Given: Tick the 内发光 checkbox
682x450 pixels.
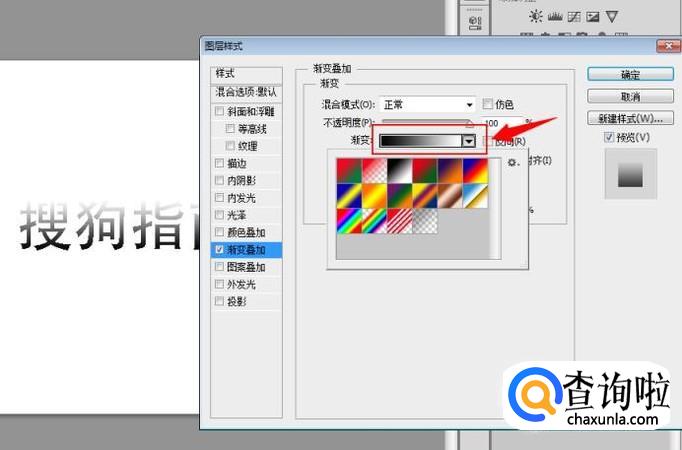Looking at the screenshot, I should click(219, 197).
